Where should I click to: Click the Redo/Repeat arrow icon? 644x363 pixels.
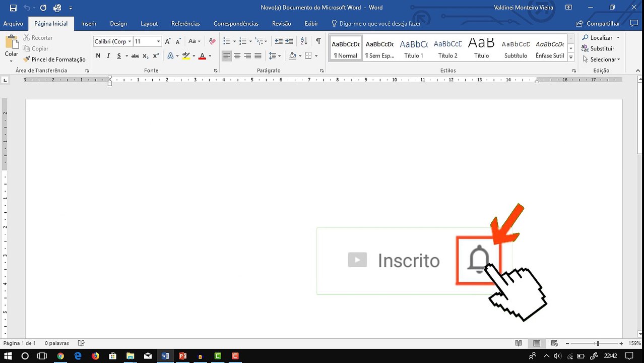(x=43, y=8)
